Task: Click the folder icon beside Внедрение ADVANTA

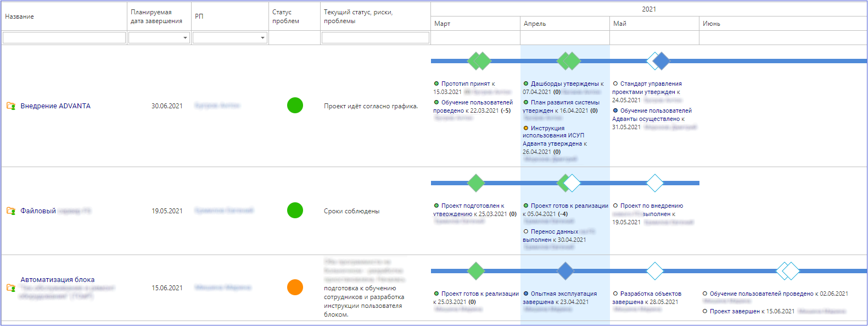Action: click(x=10, y=106)
